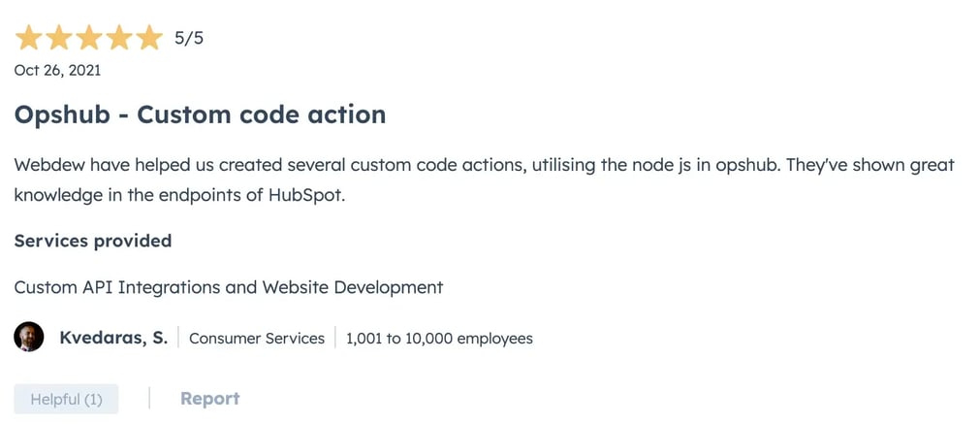Click the 5/5 rating score text
980x424 pixels.
tap(189, 39)
